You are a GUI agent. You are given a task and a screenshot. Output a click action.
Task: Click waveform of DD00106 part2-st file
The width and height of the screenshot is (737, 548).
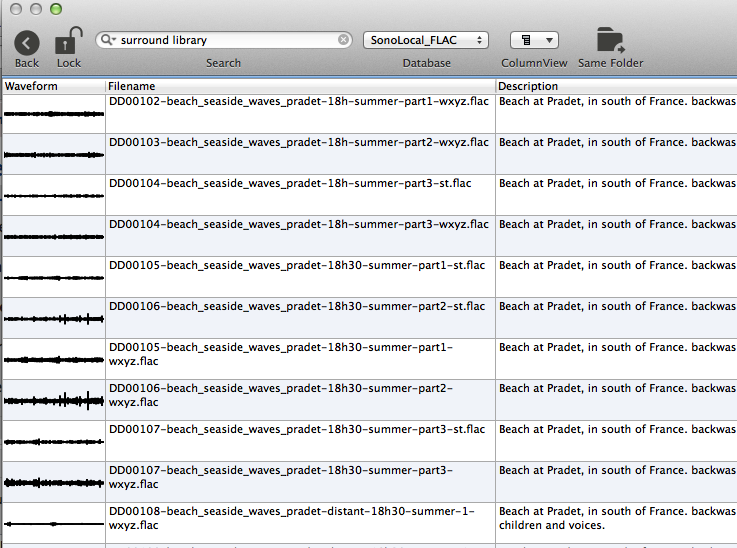(53, 318)
